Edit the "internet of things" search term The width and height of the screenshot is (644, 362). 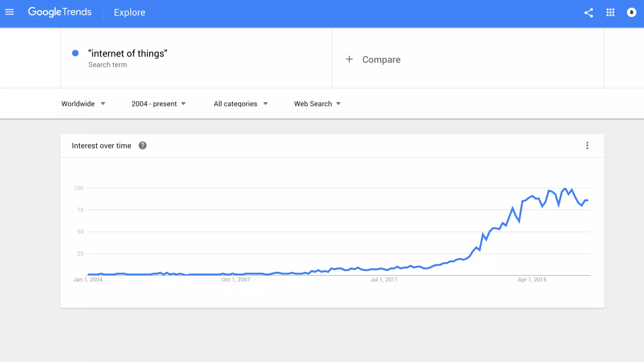[128, 54]
